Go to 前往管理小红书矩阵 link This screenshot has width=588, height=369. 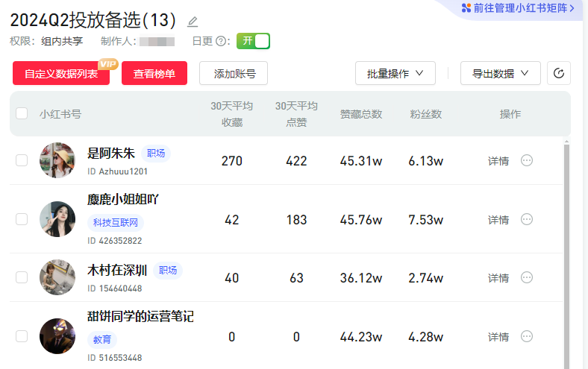pos(523,8)
